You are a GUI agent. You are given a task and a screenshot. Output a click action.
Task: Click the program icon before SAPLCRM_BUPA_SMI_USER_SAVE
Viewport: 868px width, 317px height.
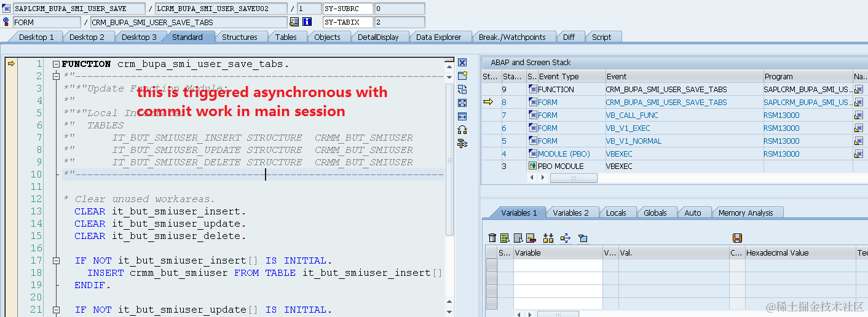[6, 9]
